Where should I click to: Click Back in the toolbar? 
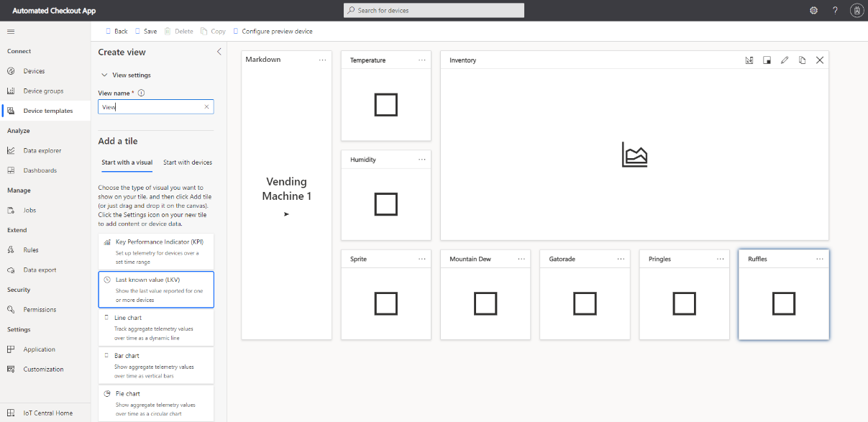117,31
